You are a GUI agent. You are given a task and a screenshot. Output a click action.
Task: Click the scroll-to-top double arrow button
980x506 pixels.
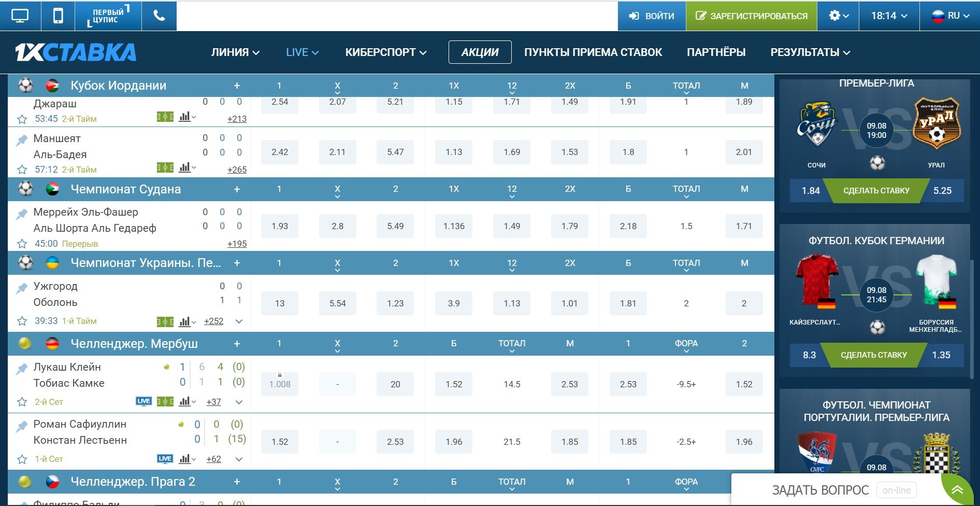pos(958,490)
